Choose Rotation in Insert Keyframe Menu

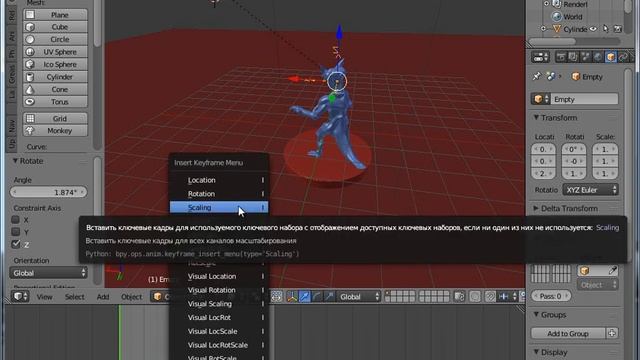219,194
